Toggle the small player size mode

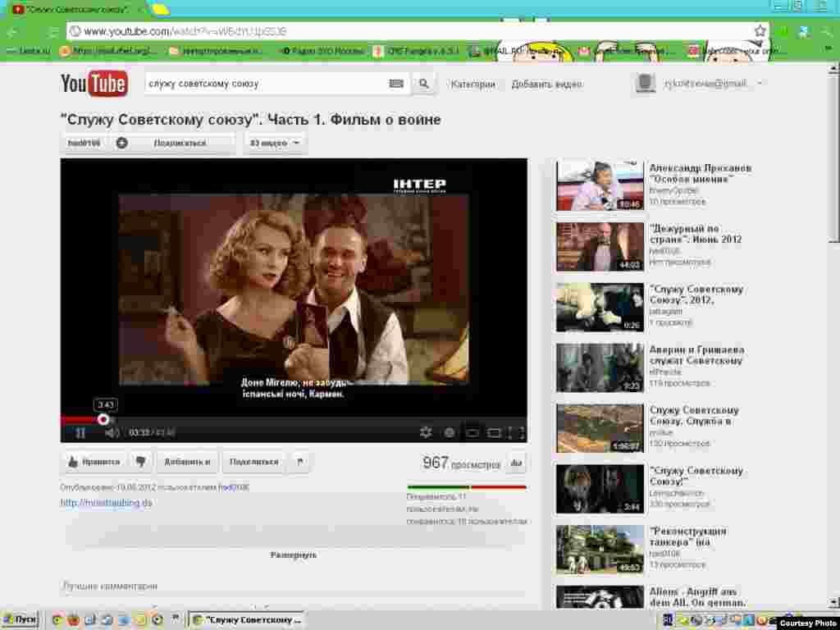pos(472,432)
